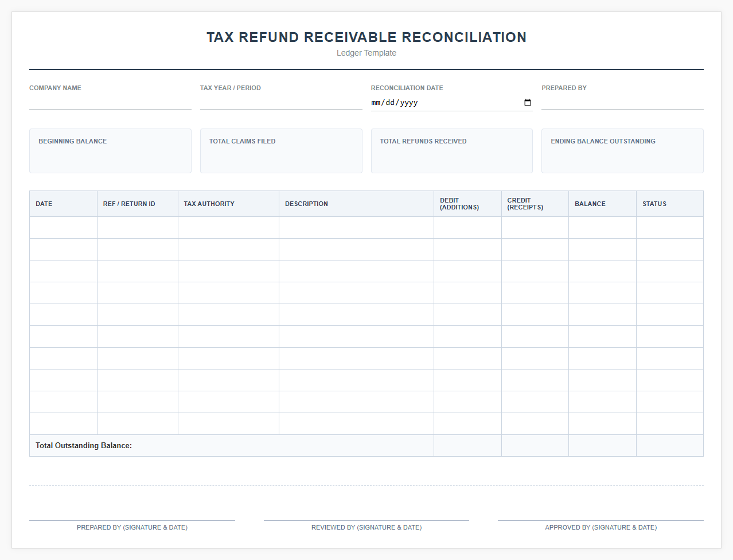Click the STATUS column header
This screenshot has height=560, width=733.
pos(670,204)
